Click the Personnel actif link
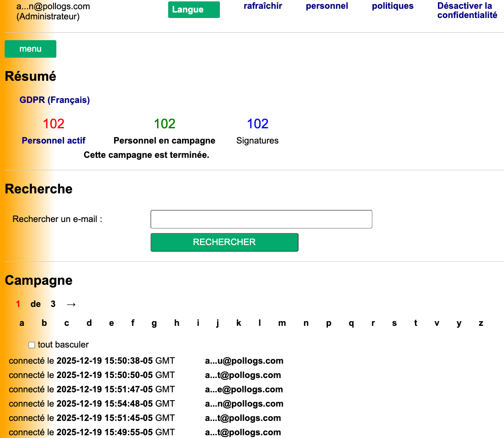This screenshot has height=438, width=504. pos(54,141)
